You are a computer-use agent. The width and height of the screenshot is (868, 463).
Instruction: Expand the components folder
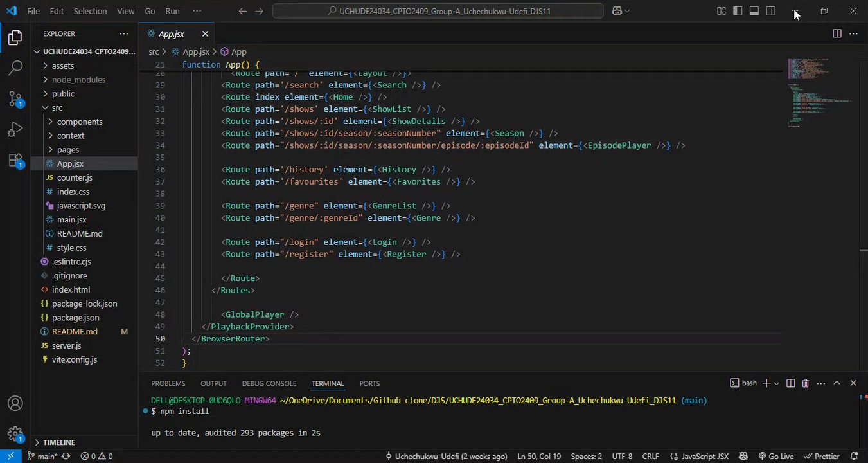click(x=80, y=122)
